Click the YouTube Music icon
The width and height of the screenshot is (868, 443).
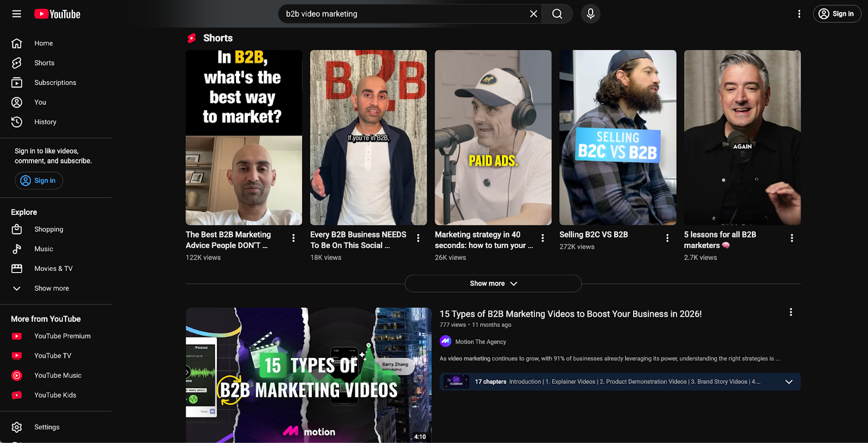pyautogui.click(x=17, y=376)
